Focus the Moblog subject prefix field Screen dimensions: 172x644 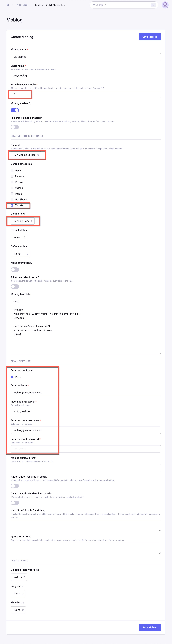tap(86, 467)
